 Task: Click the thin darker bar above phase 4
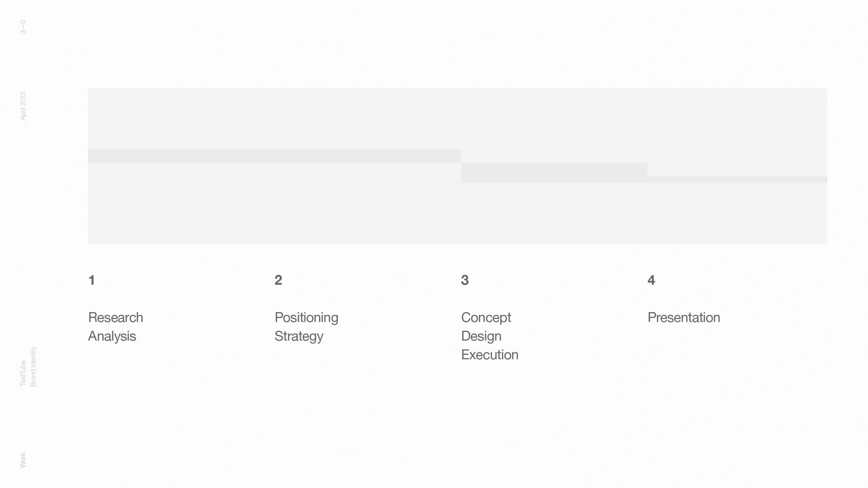[x=737, y=180]
